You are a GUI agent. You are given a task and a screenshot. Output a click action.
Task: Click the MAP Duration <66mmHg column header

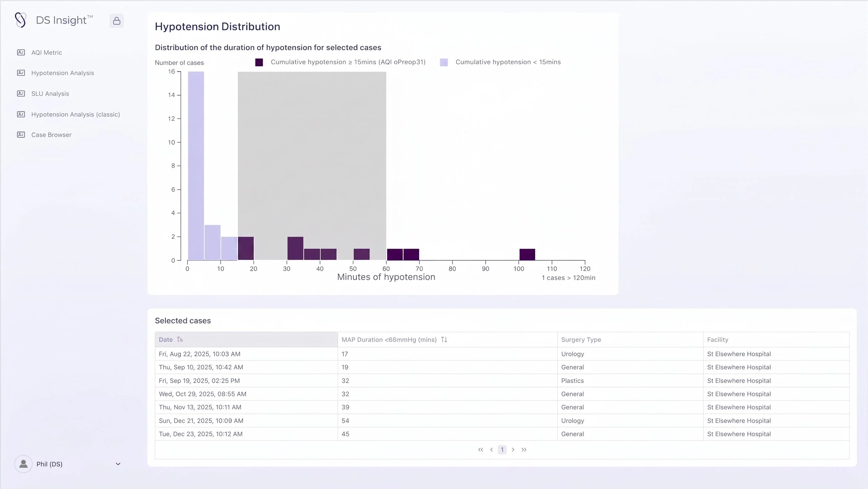coord(448,339)
